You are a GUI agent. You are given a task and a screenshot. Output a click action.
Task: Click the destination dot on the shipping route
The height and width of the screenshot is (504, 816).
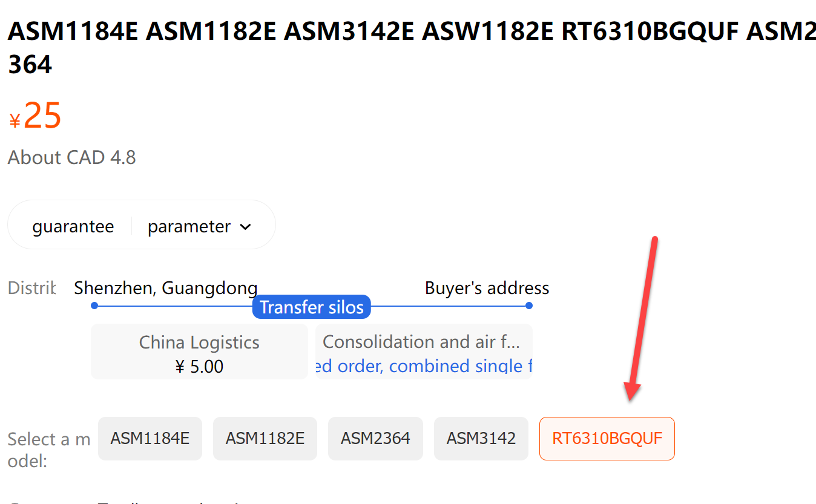(529, 306)
